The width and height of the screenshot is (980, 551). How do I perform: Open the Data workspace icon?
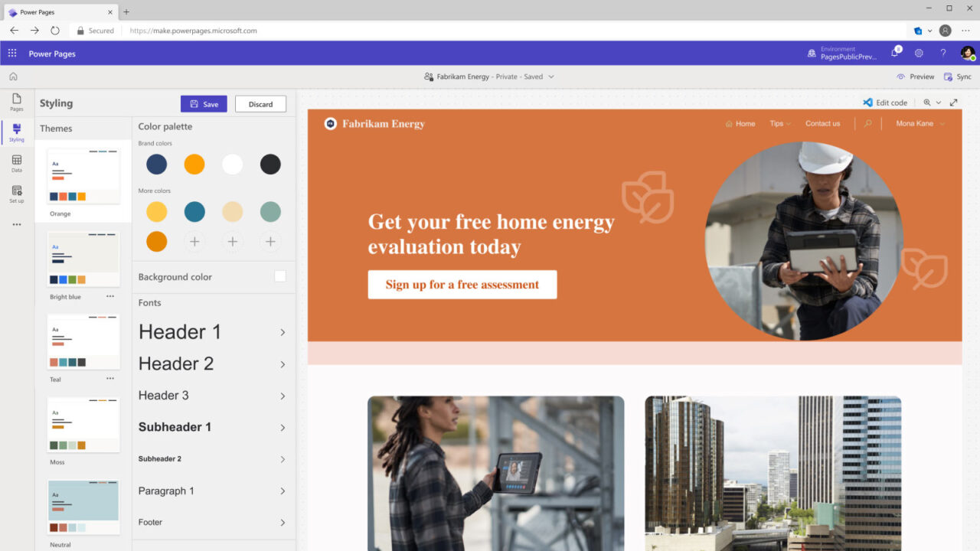pos(16,164)
